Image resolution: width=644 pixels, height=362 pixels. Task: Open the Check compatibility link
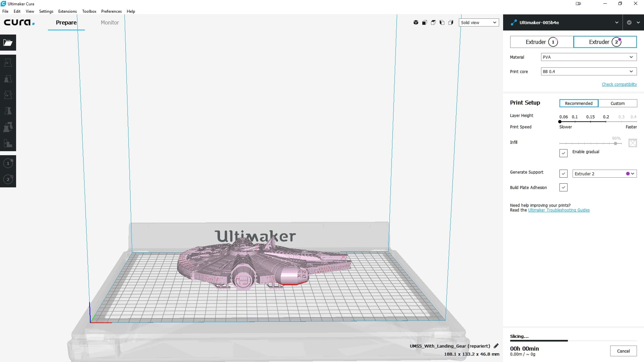[619, 84]
